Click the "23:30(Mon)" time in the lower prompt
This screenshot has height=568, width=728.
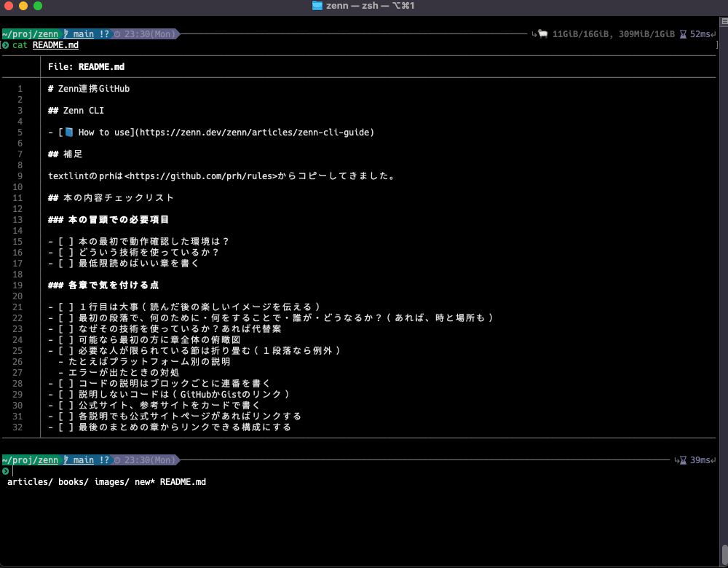coord(149,460)
